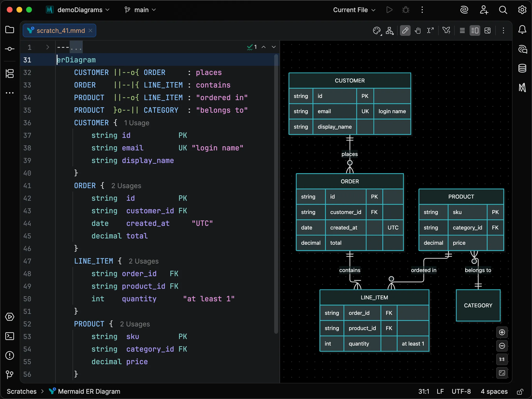Click inspection checkmark problem counter
Screen dimensions: 532x399
tap(252, 47)
